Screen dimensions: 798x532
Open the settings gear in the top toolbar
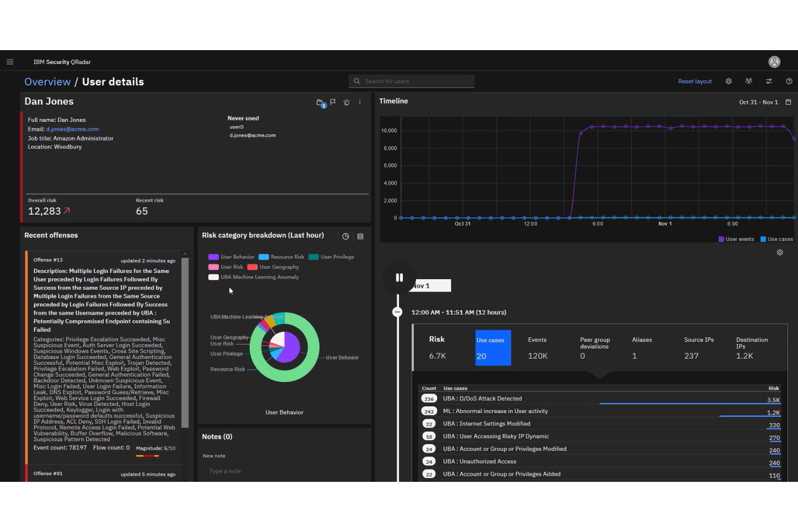pyautogui.click(x=728, y=81)
